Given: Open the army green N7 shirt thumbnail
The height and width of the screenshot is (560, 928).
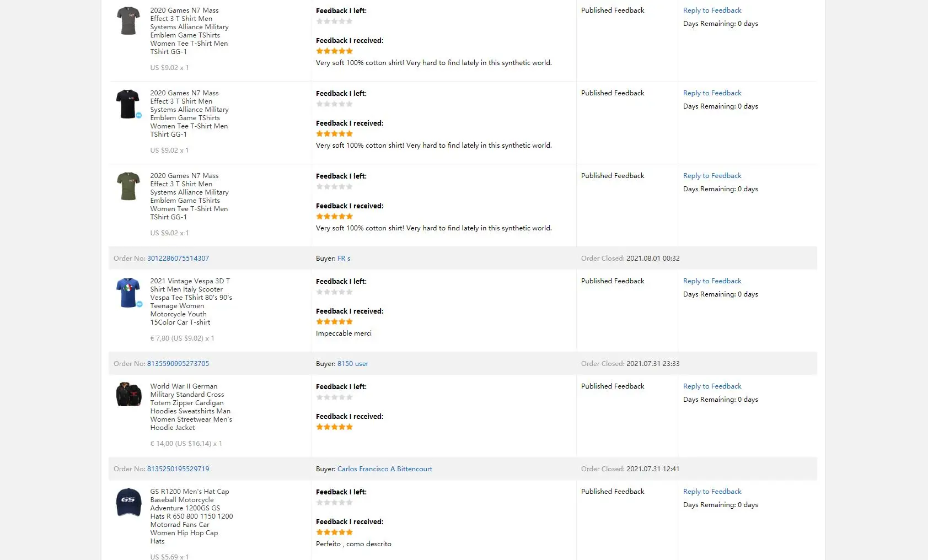Looking at the screenshot, I should [x=128, y=186].
